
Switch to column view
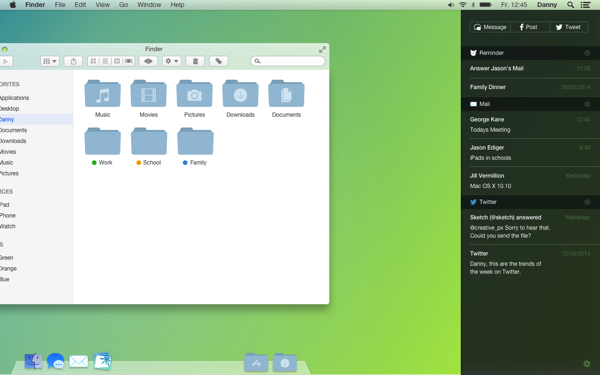117,61
